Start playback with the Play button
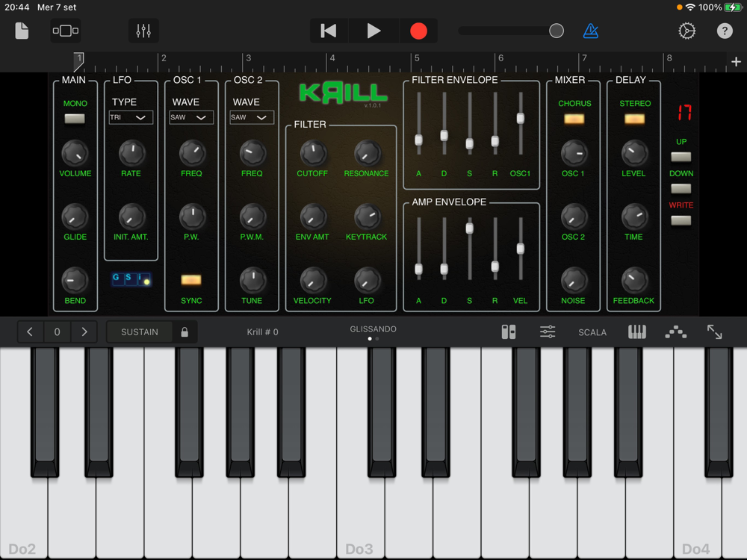The image size is (747, 560). [373, 31]
